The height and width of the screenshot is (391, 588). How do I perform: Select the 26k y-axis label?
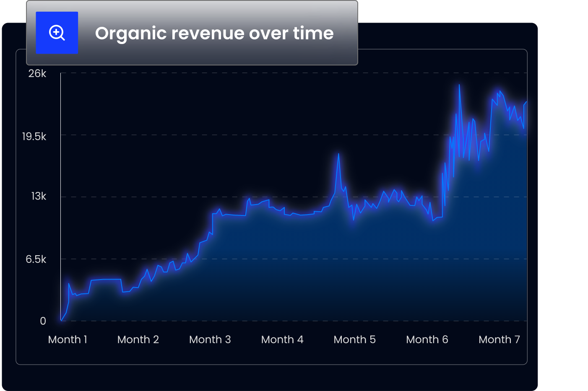pos(37,73)
